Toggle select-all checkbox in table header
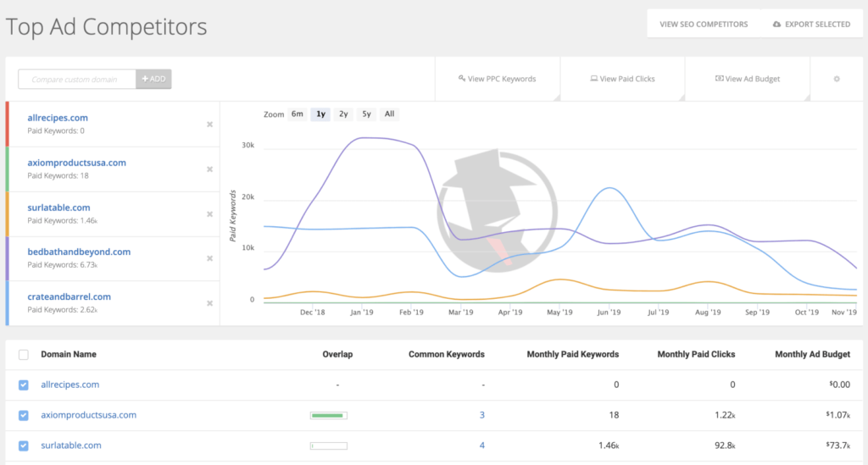This screenshot has height=465, width=868. 23,354
